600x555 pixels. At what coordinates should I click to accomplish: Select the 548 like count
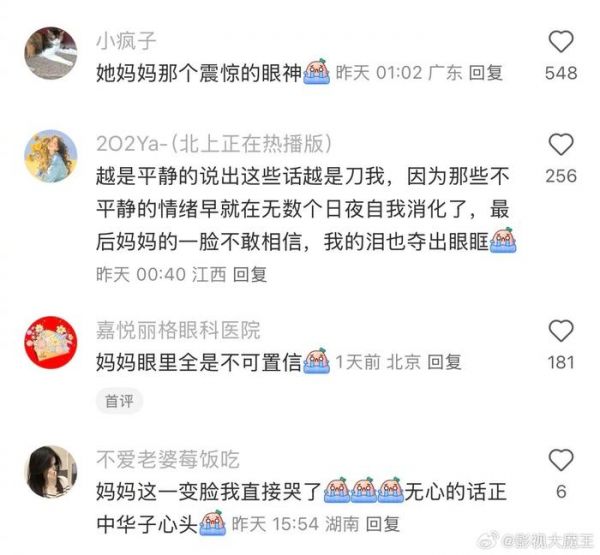[561, 73]
